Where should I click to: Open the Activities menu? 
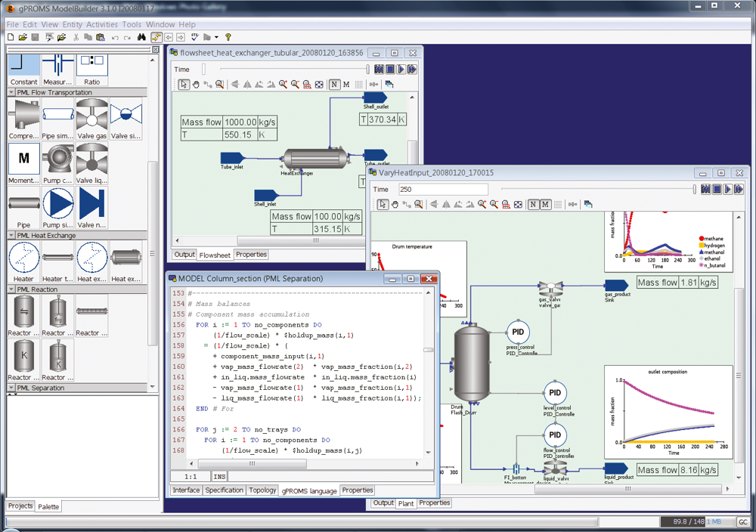tap(102, 24)
